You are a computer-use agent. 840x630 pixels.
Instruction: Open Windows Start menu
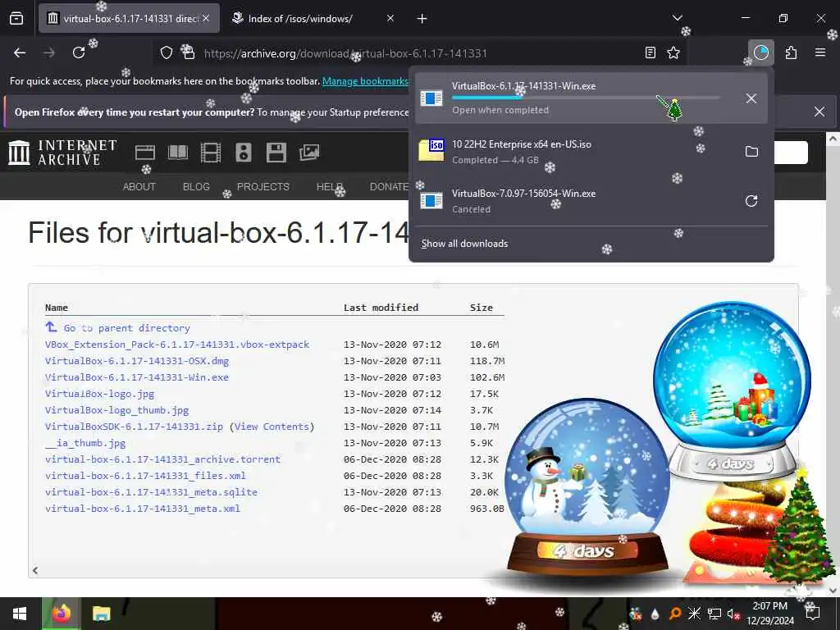point(20,614)
